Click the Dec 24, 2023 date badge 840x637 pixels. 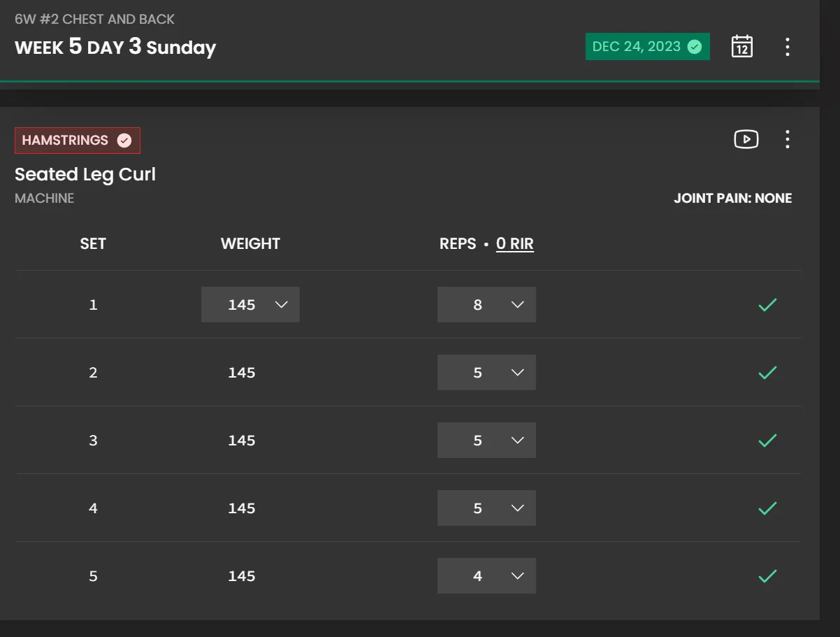(x=647, y=47)
